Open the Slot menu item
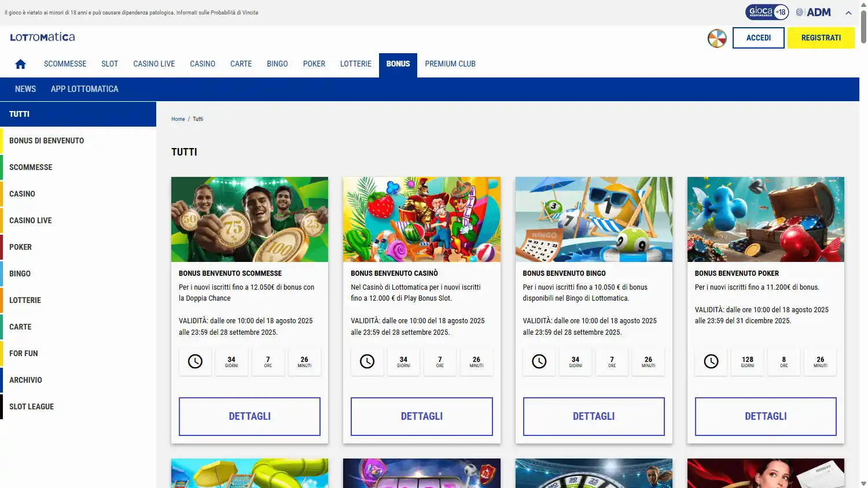This screenshot has width=868, height=488. [x=109, y=64]
